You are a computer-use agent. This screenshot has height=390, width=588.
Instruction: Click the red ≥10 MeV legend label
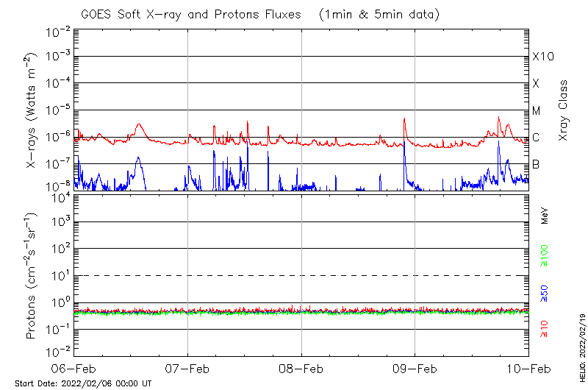545,328
